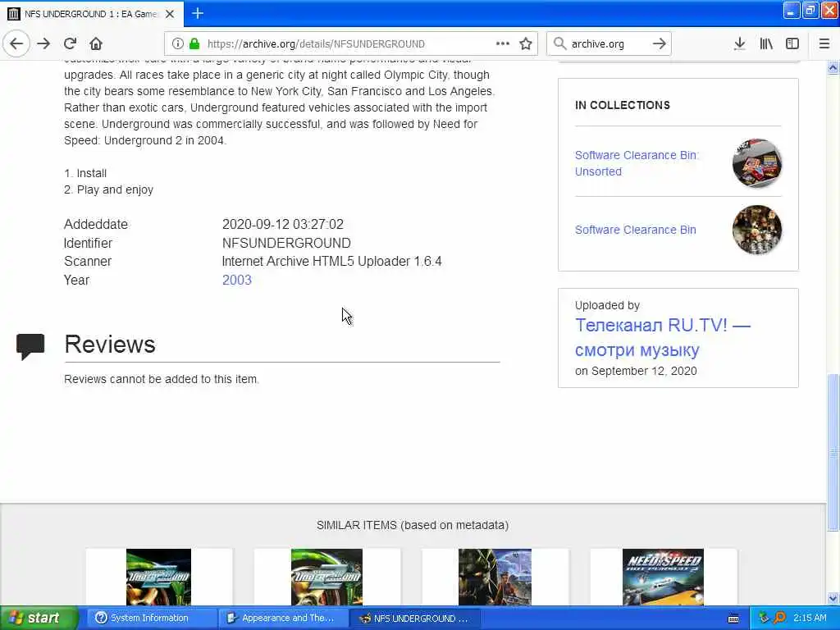Click the IN COLLECTIONS heading
Viewport: 840px width, 630px height.
(x=623, y=105)
